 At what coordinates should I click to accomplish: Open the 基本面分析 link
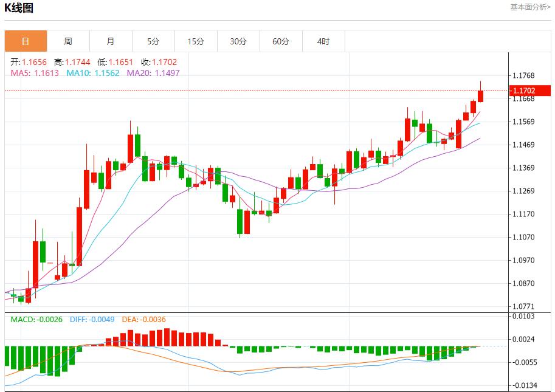tap(529, 7)
